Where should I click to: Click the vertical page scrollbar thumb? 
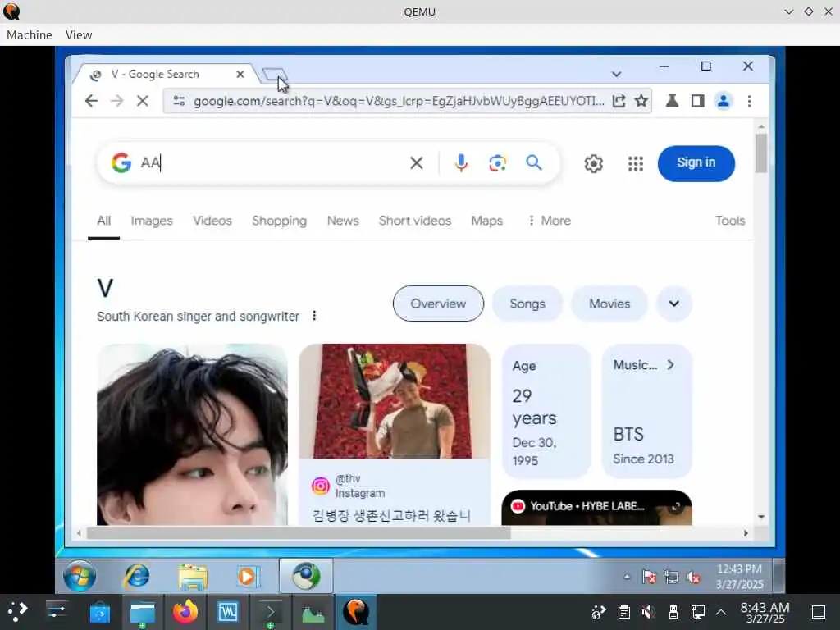(760, 153)
